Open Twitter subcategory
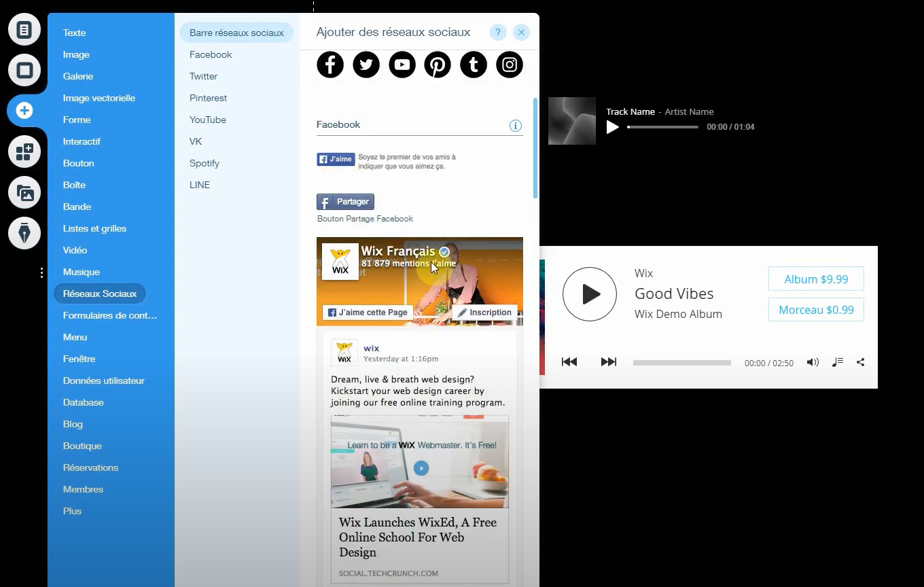 [x=204, y=76]
